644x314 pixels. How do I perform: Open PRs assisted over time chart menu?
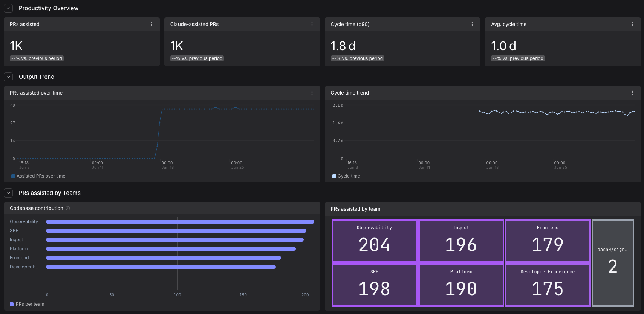coord(312,93)
